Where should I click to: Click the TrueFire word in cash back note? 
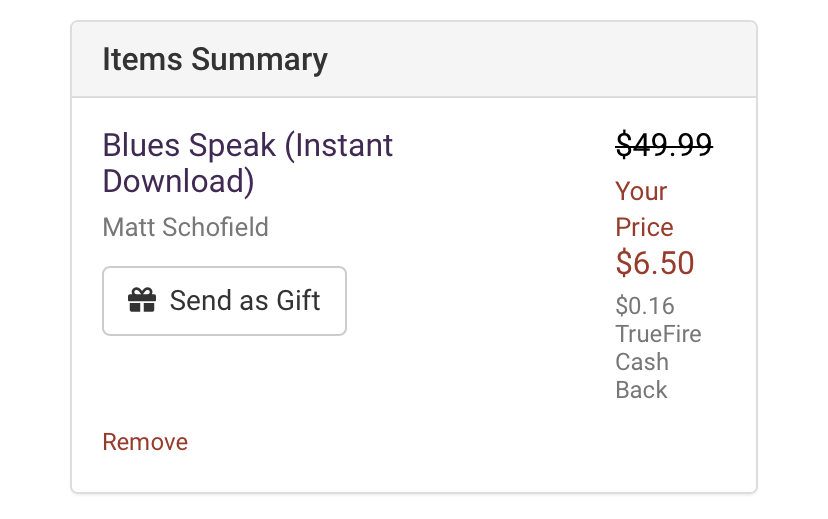pyautogui.click(x=658, y=334)
